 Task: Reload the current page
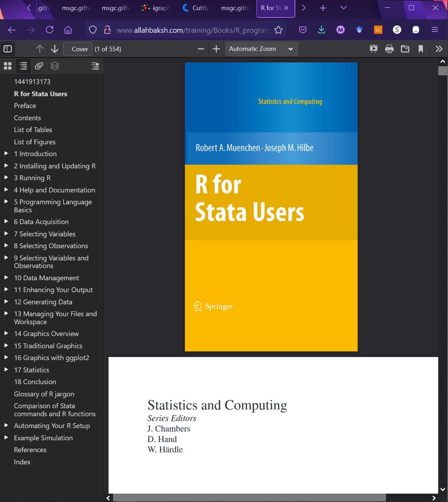(49, 30)
